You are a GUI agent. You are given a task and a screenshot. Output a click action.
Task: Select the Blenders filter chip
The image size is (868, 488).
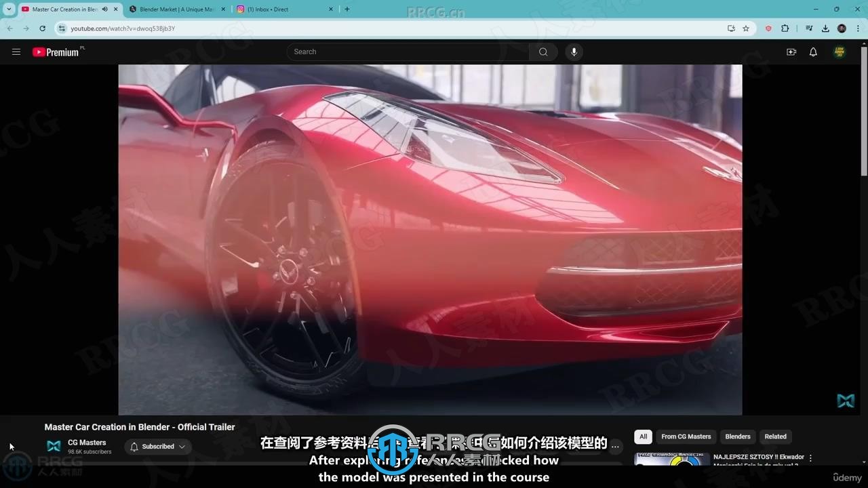[738, 436]
